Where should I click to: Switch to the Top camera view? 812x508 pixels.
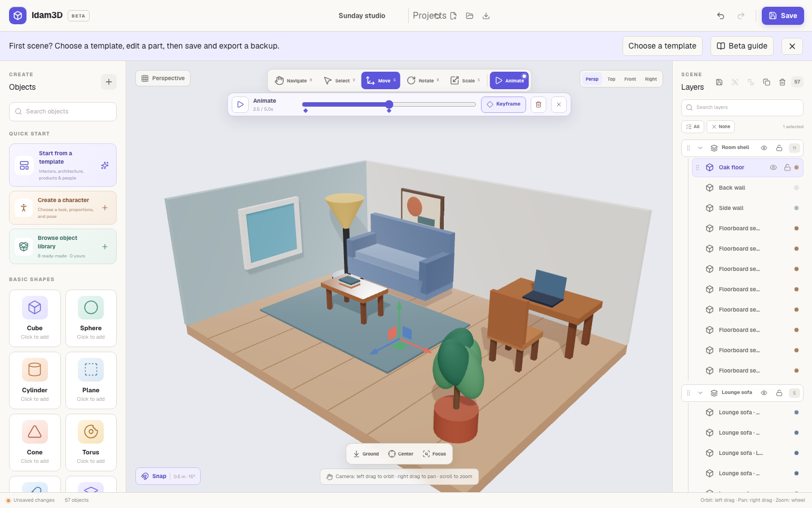coord(611,79)
